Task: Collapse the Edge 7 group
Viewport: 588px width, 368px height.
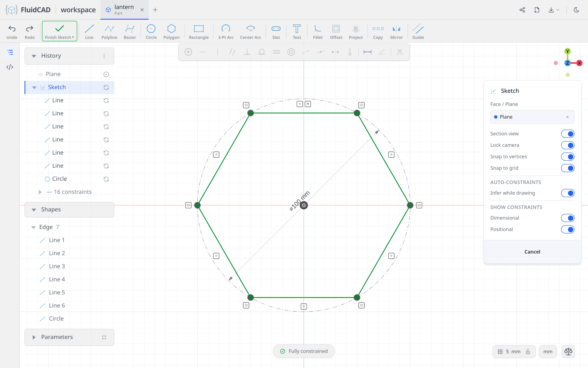Action: pyautogui.click(x=33, y=227)
